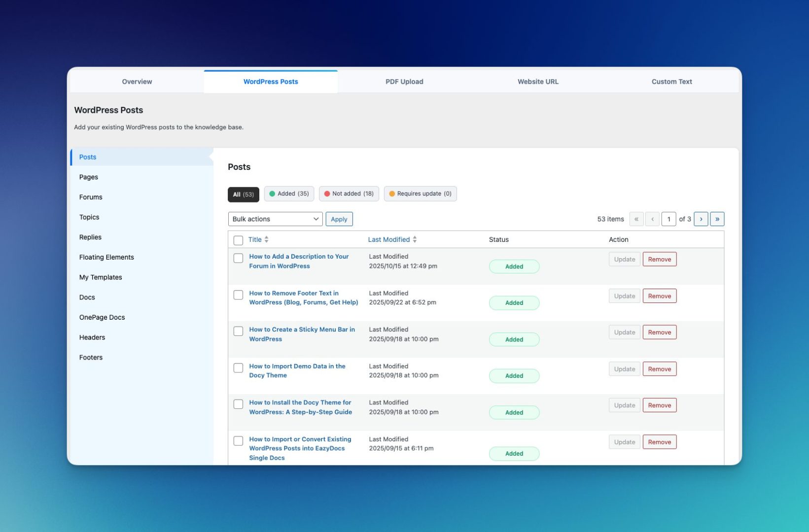
Task: Open OnePage Docs in sidebar
Action: tap(102, 318)
